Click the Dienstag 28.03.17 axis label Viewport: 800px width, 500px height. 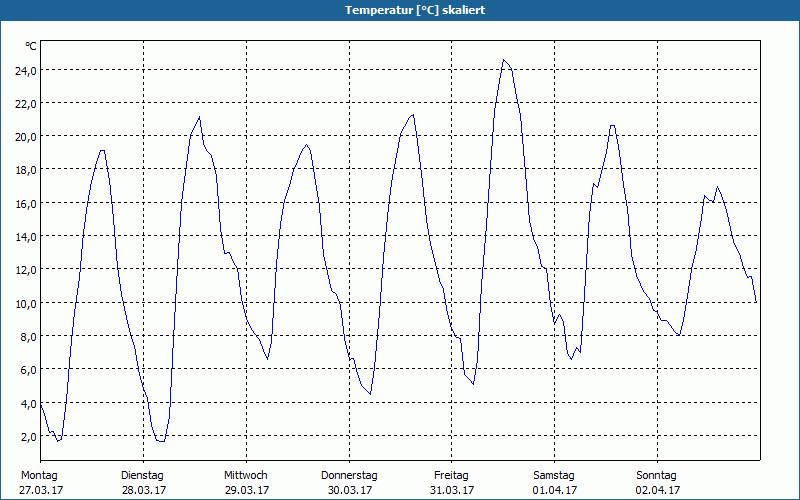[143, 482]
